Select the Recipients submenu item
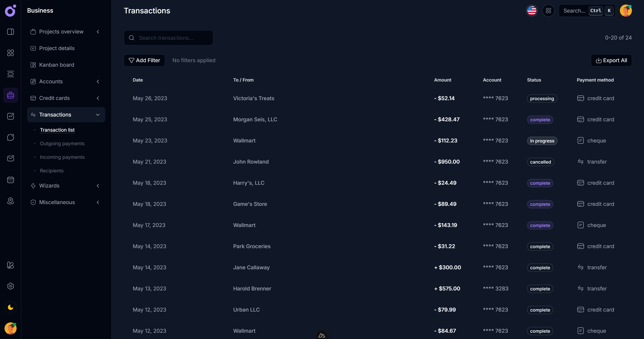The image size is (644, 339). (x=52, y=171)
